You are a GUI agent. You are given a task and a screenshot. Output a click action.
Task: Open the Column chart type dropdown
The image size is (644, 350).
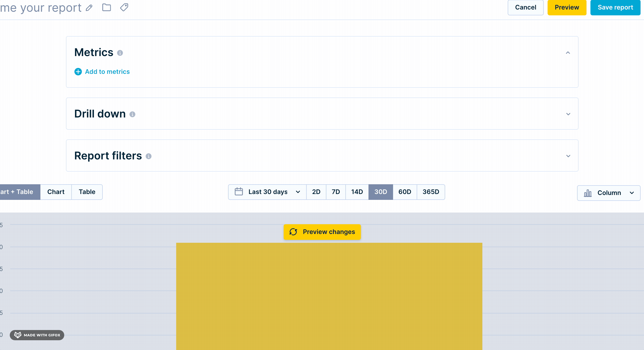pos(608,193)
